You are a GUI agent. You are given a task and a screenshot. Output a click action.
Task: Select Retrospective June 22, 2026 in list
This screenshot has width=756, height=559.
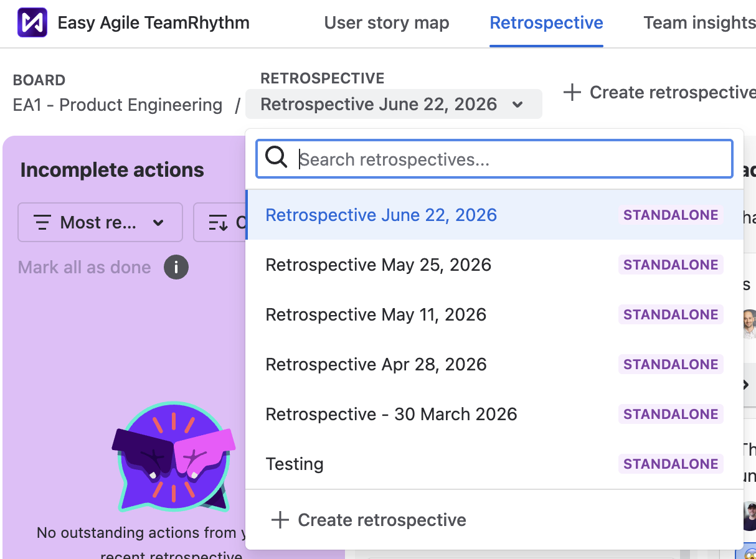[494, 215]
